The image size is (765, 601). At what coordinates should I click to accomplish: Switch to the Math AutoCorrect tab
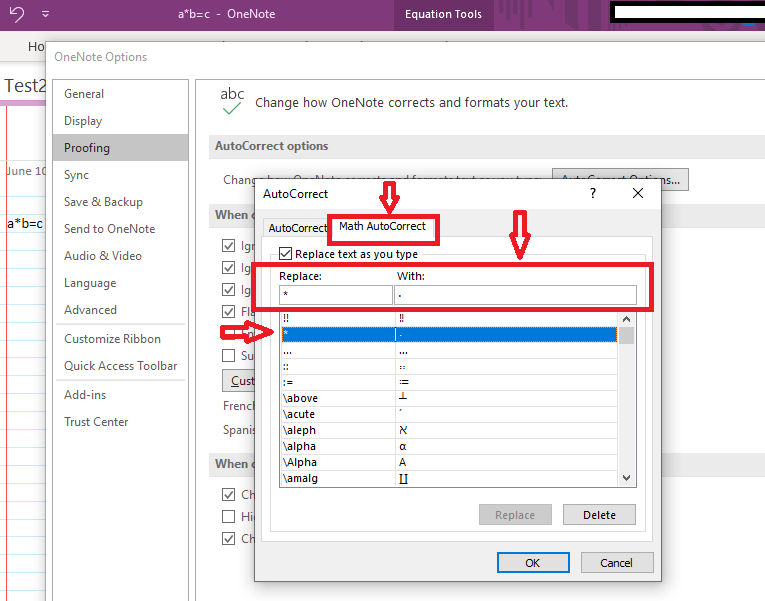382,226
